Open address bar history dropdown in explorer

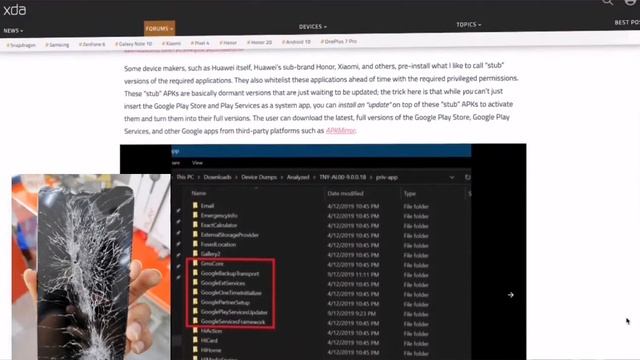point(452,177)
